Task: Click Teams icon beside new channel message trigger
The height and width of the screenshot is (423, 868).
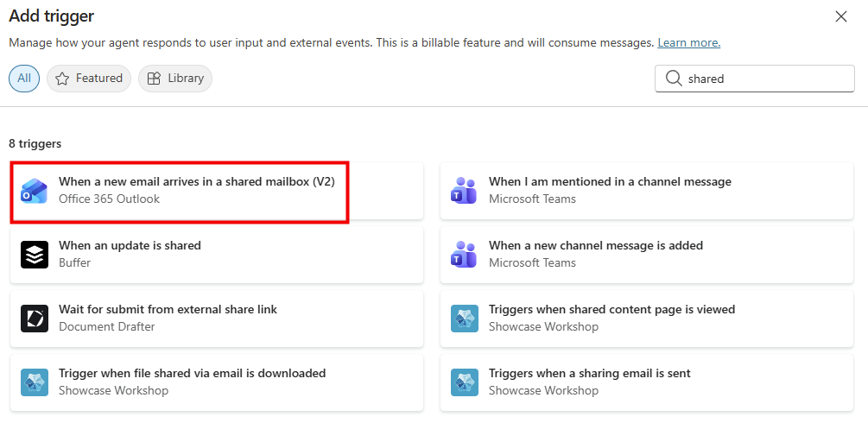Action: coord(465,255)
